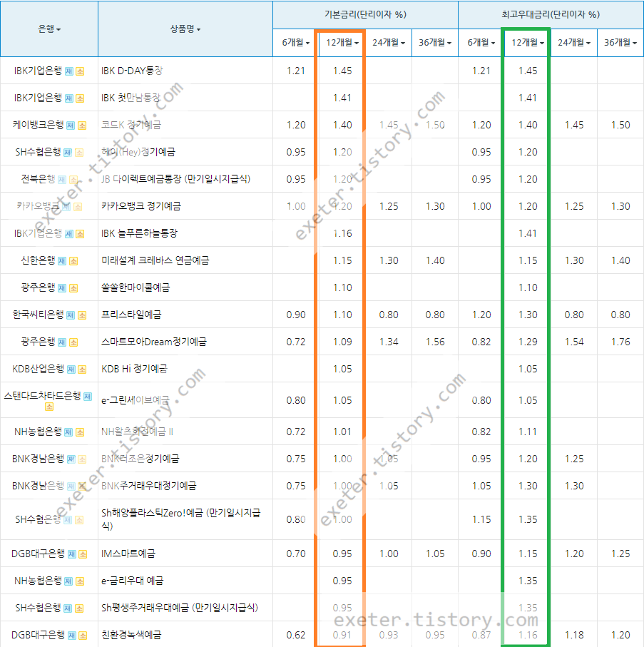The image size is (644, 647).
Task: Select the Sh평생주거래우대예금 product name
Action: pos(180,608)
